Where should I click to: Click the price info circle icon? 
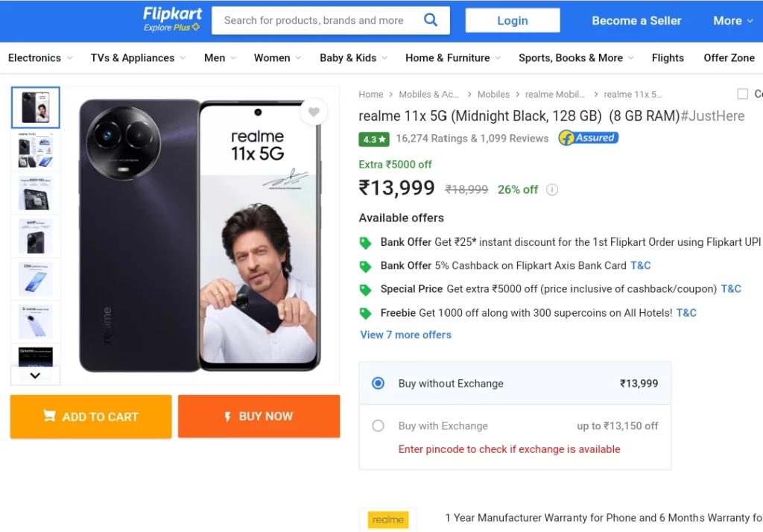pos(552,189)
